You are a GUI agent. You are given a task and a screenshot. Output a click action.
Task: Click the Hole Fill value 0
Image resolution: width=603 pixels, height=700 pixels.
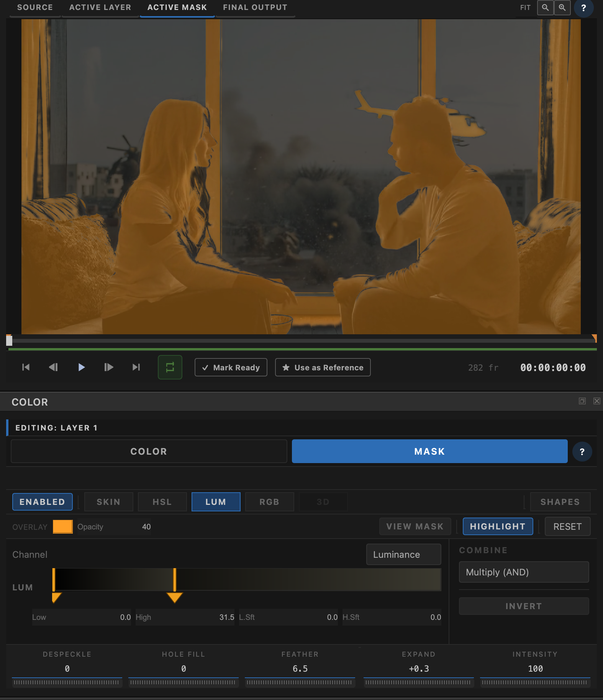(x=184, y=669)
